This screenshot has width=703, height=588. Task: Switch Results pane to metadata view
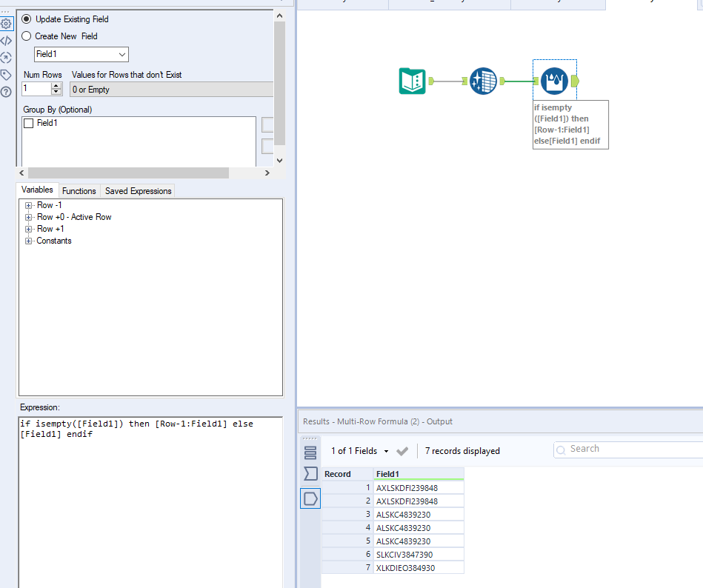click(x=310, y=473)
